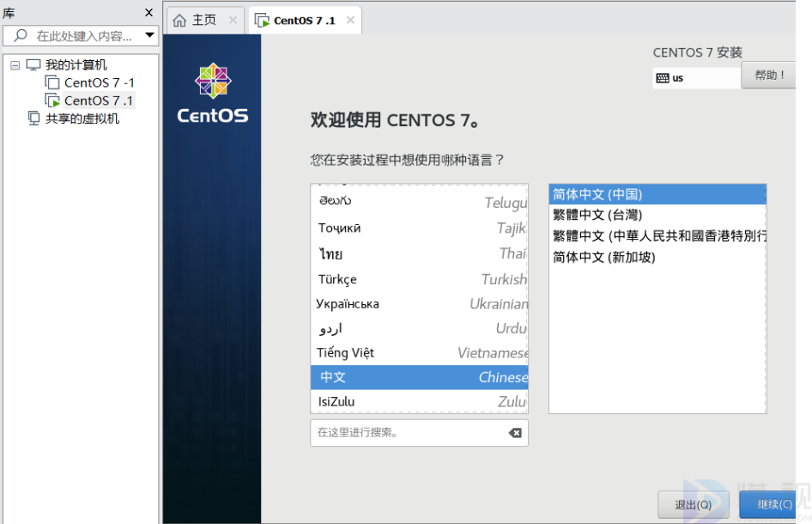812x524 pixels.
Task: Select Tiếng Việt Vietnamese language
Action: 419,353
